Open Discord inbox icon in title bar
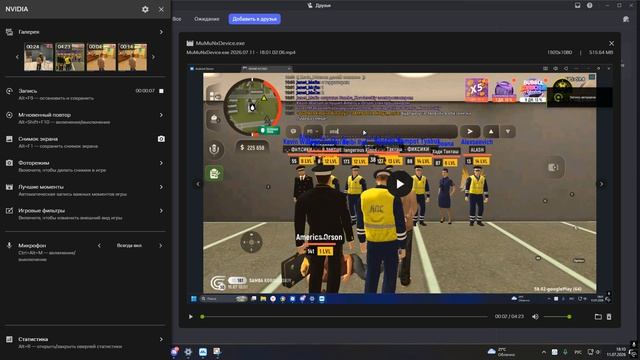 point(578,5)
